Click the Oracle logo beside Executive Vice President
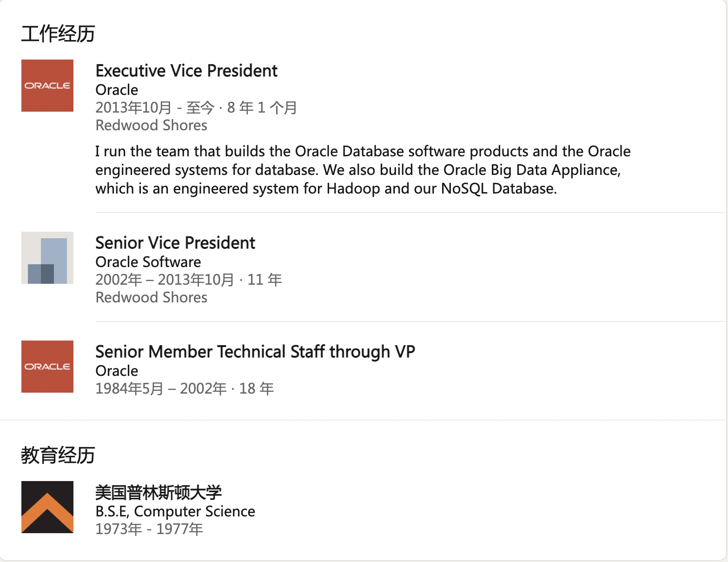728x562 pixels. tap(47, 86)
